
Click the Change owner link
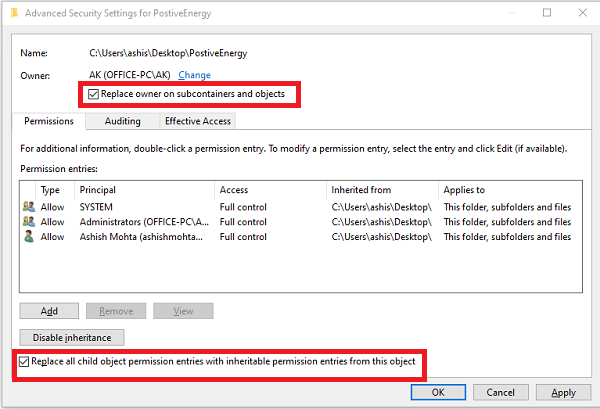194,75
